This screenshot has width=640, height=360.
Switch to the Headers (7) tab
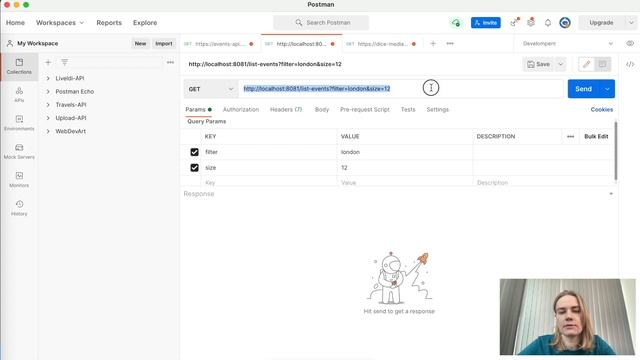pos(286,109)
